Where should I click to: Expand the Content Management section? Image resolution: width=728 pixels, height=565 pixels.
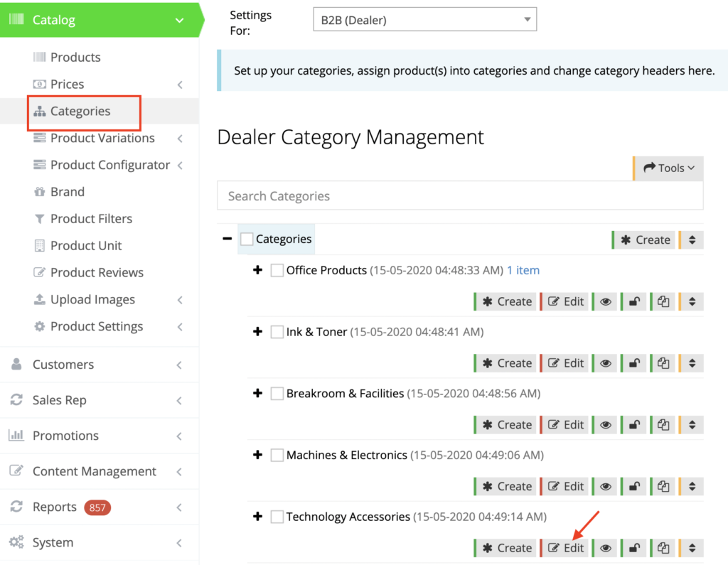[100, 472]
